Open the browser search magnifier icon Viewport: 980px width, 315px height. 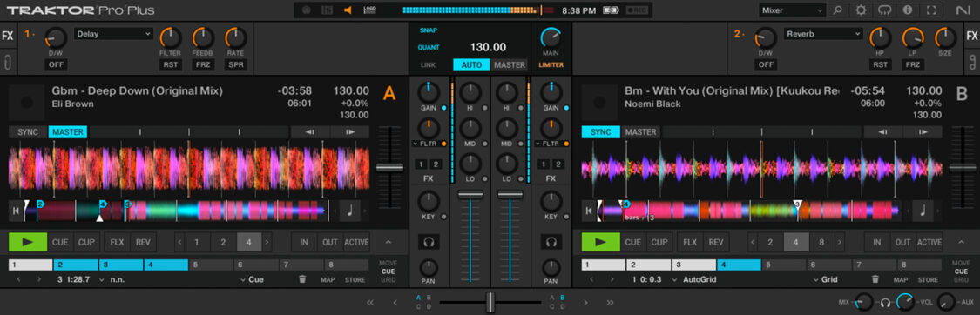click(837, 10)
